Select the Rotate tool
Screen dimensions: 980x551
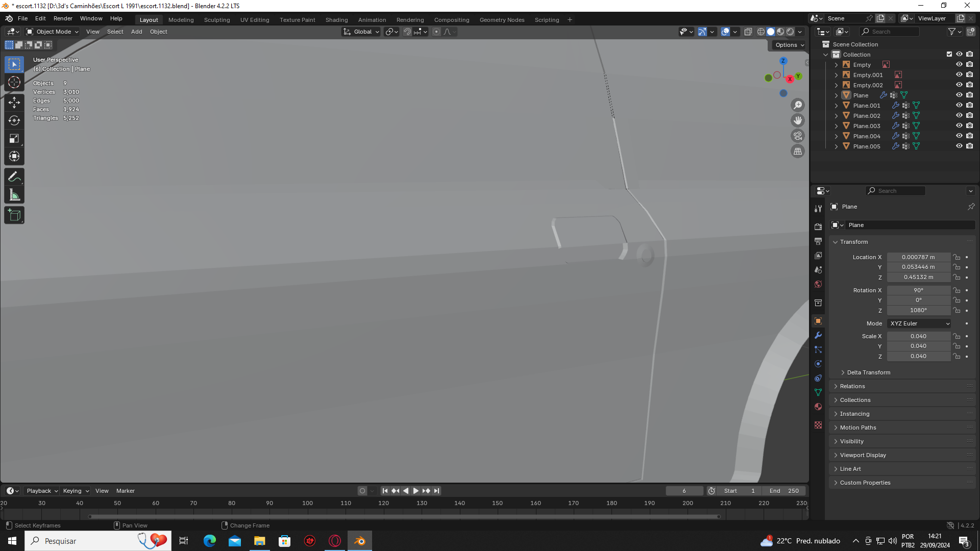point(14,120)
